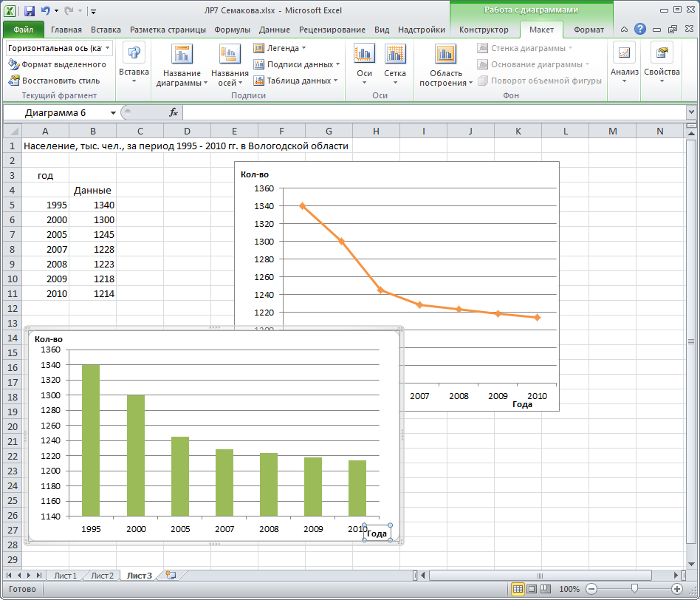Click cell A1 with population title

click(x=46, y=146)
